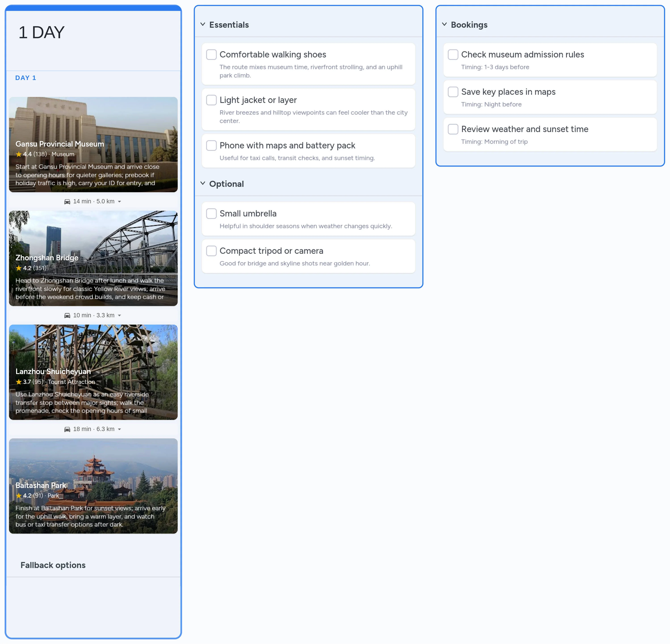The image size is (670, 644).
Task: Click the star rating on Lanzhou Shuicheyuan
Action: [x=19, y=382]
